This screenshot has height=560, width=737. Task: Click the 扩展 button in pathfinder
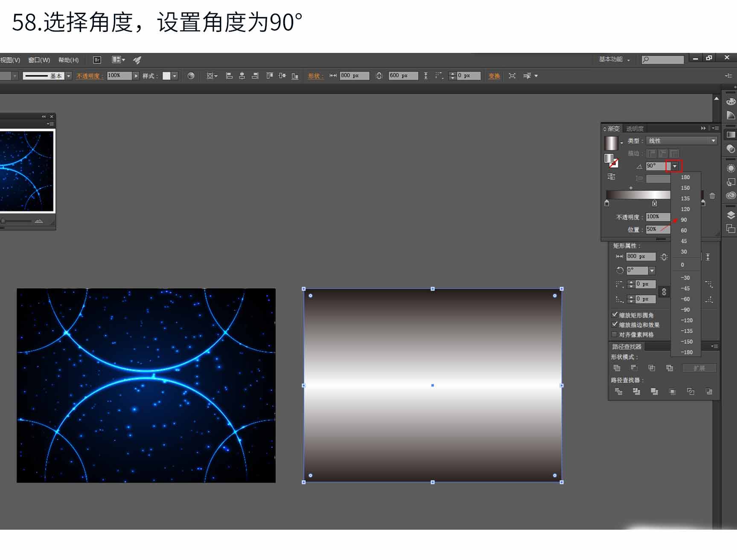pos(699,368)
